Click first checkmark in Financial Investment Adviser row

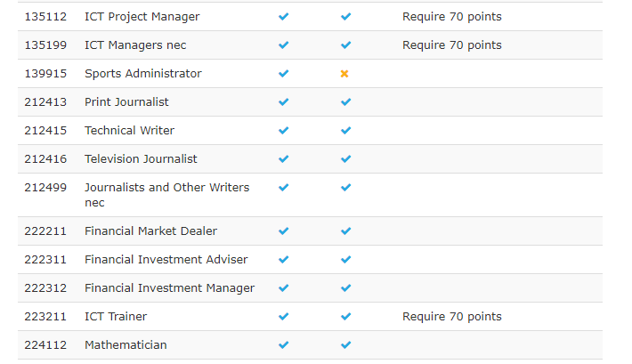[x=284, y=260]
